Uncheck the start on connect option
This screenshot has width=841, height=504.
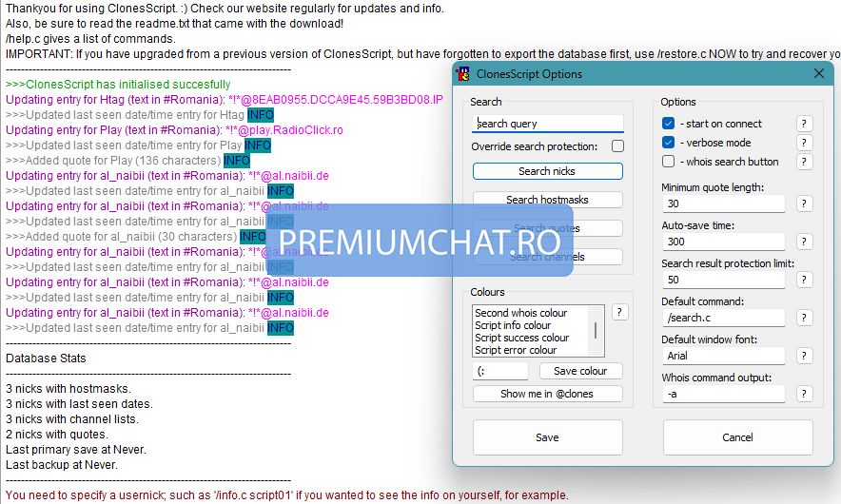tap(668, 124)
